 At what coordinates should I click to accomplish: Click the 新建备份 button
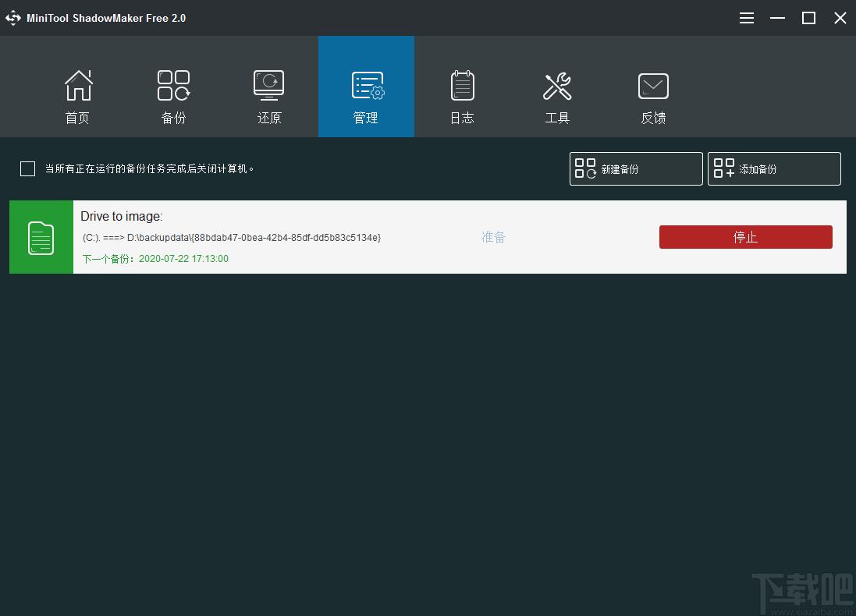636,169
